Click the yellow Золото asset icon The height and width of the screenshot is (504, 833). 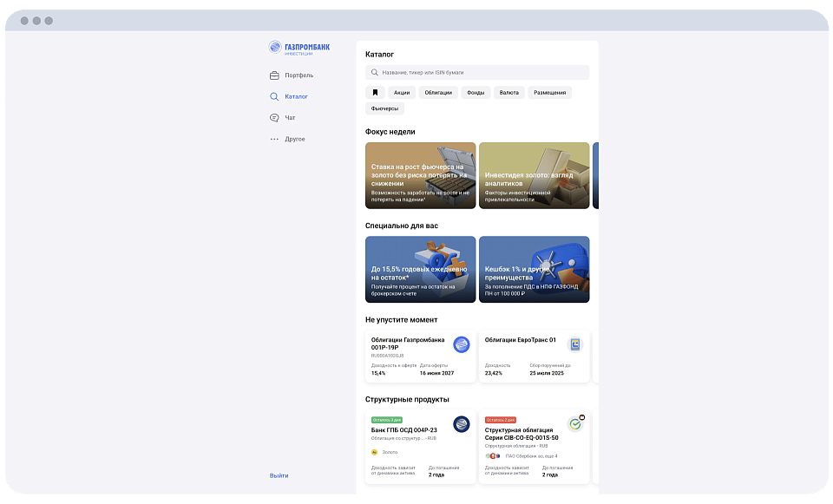(374, 453)
